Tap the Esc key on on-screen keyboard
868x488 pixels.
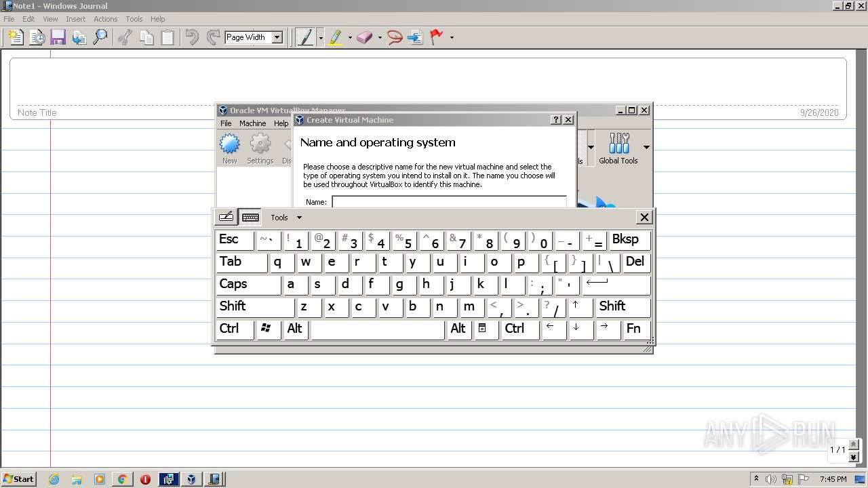tap(235, 240)
